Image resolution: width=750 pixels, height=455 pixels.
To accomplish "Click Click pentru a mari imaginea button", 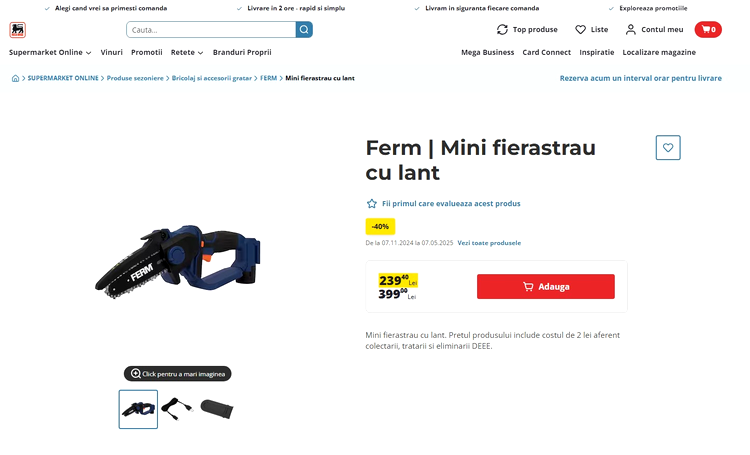I will pos(177,374).
